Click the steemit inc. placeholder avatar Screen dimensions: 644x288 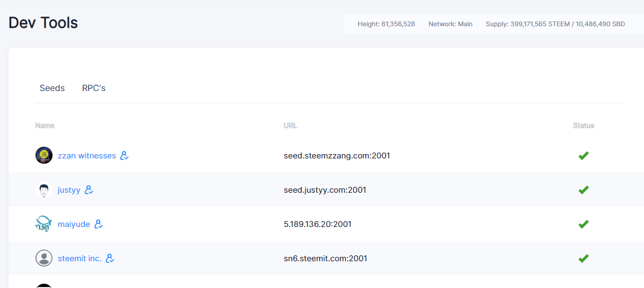[x=44, y=258]
